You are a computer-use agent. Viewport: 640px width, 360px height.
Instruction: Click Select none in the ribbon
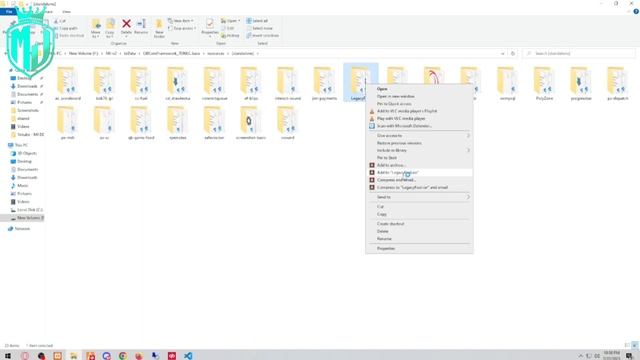tap(259, 28)
